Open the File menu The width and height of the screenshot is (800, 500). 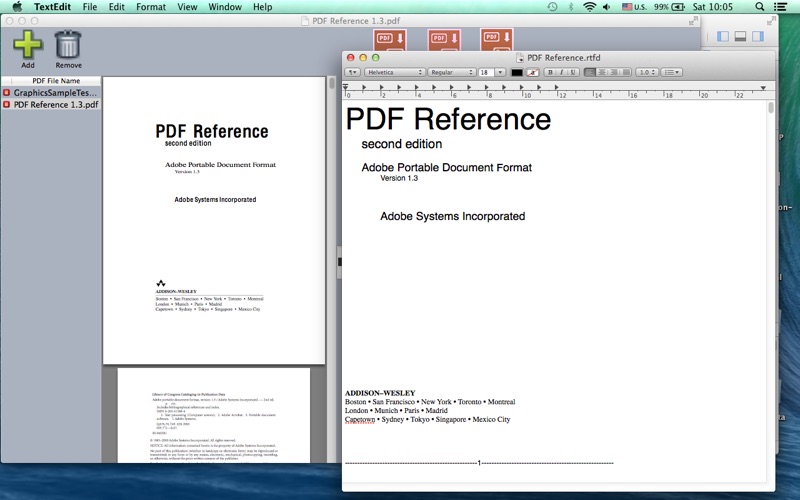click(x=90, y=7)
